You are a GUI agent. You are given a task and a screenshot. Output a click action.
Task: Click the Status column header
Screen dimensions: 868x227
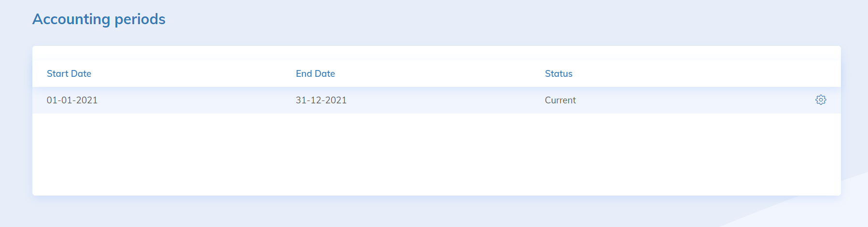[559, 73]
